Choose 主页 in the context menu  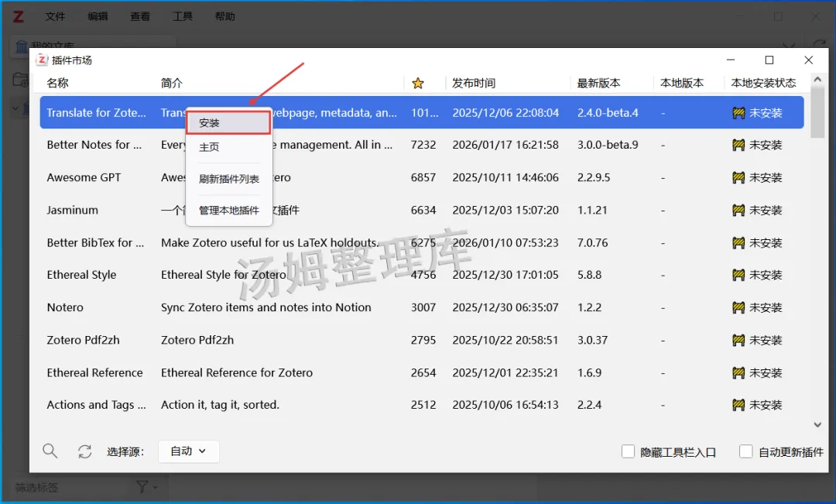pyautogui.click(x=209, y=146)
